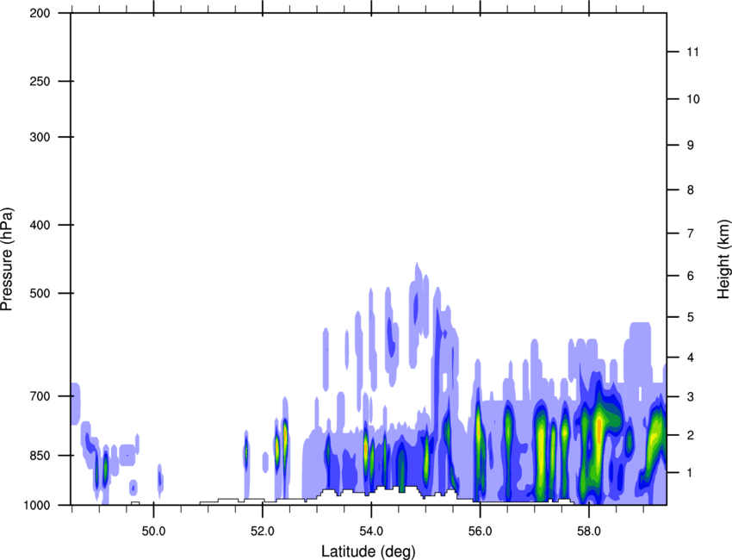732x560 pixels.
Task: Select the 300 pressure tick label
Action: (x=40, y=137)
